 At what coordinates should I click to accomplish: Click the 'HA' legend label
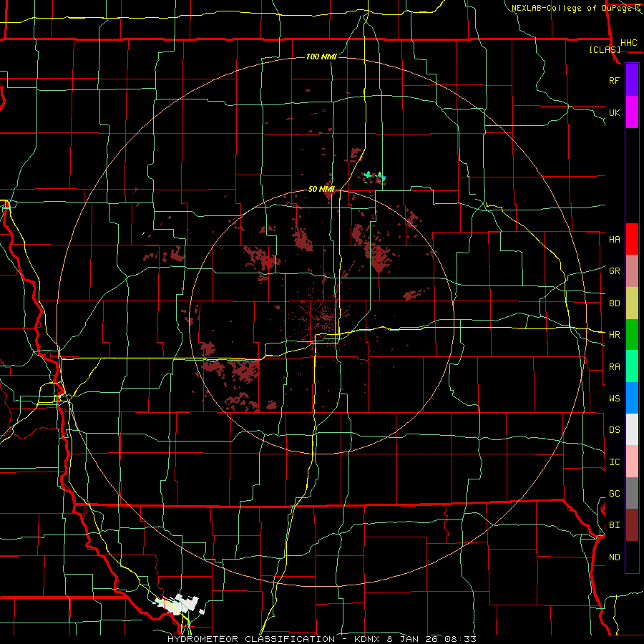click(614, 239)
